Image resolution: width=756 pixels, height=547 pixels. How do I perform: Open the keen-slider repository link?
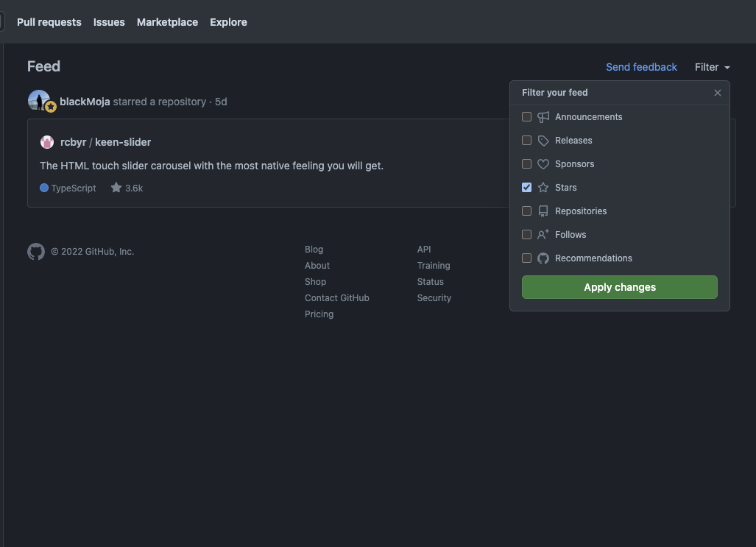pyautogui.click(x=123, y=142)
